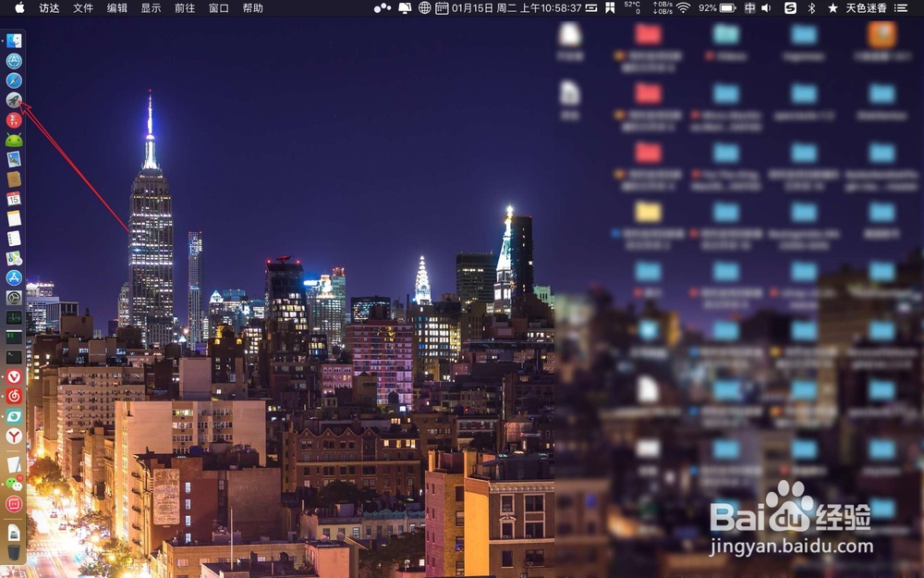Viewport: 924px width, 578px height.
Task: Open the 编辑 menu
Action: 116,7
